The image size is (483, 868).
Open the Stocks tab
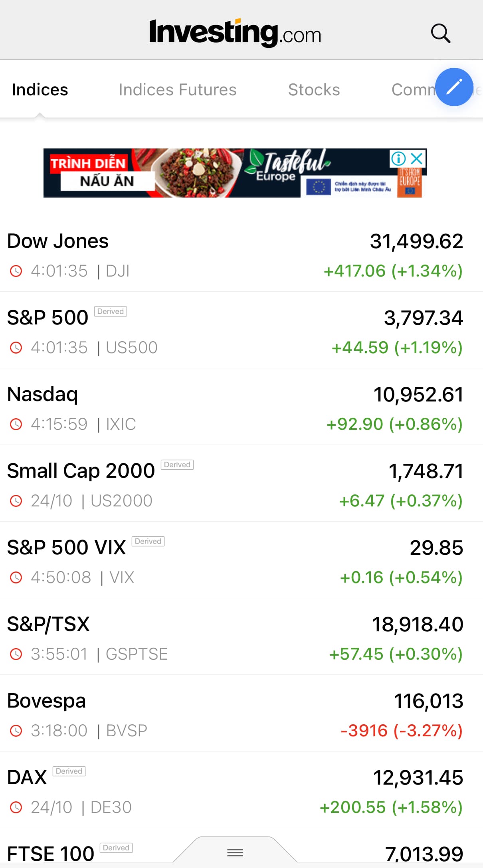coord(314,90)
